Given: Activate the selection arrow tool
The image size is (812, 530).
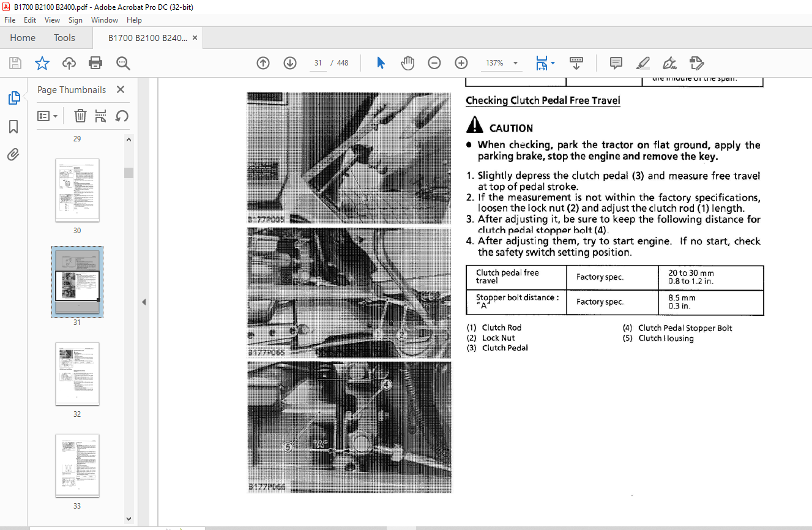Looking at the screenshot, I should tap(381, 63).
